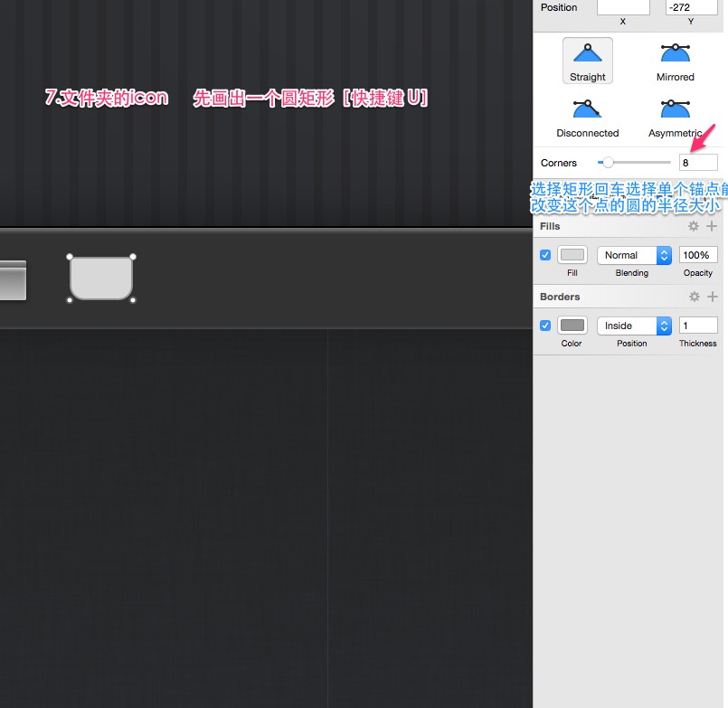This screenshot has width=728, height=708.
Task: Click the Fills section header label
Action: (x=550, y=226)
